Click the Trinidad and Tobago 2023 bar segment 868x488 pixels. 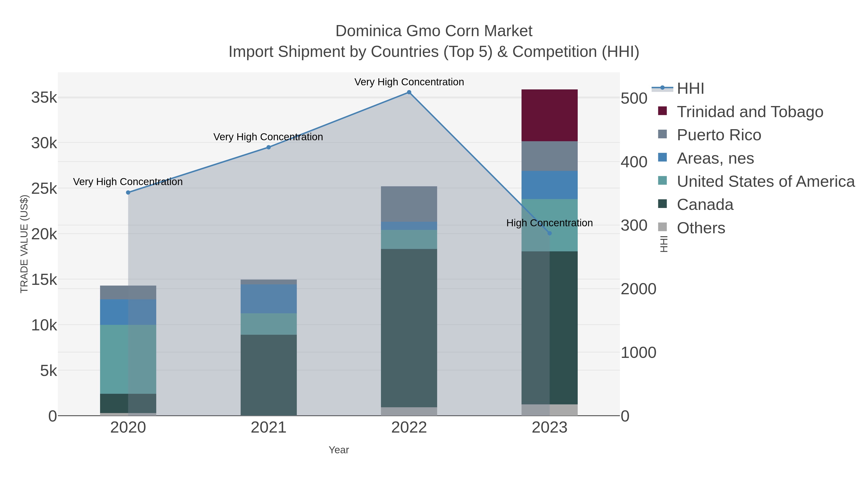click(549, 115)
